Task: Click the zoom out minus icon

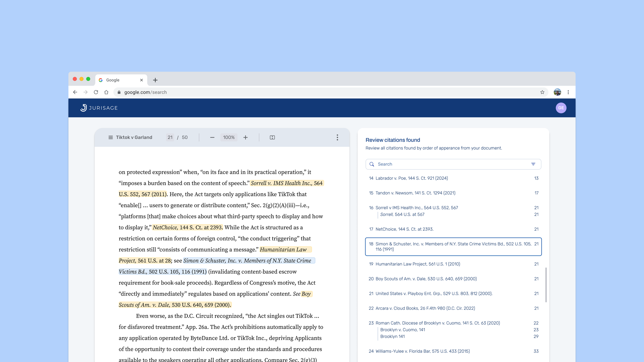Action: [212, 137]
